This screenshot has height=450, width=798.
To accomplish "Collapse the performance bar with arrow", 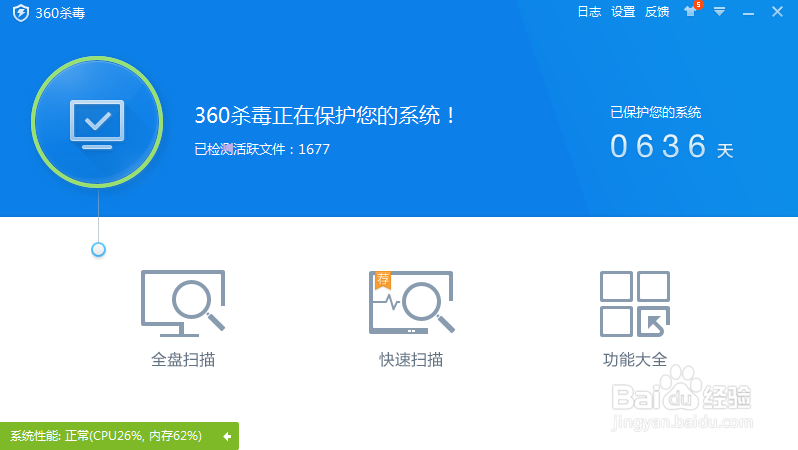I will pos(227,436).
